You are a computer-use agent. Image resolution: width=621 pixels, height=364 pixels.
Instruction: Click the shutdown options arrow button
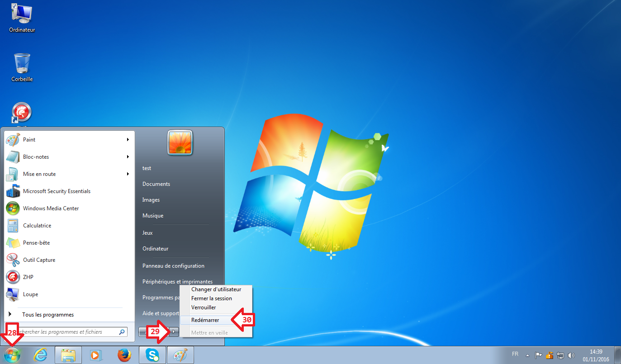[x=174, y=332]
